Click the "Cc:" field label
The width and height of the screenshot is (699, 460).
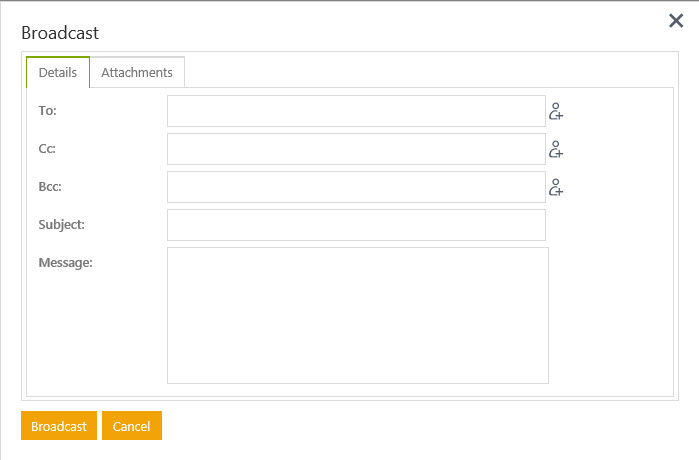pyautogui.click(x=47, y=149)
